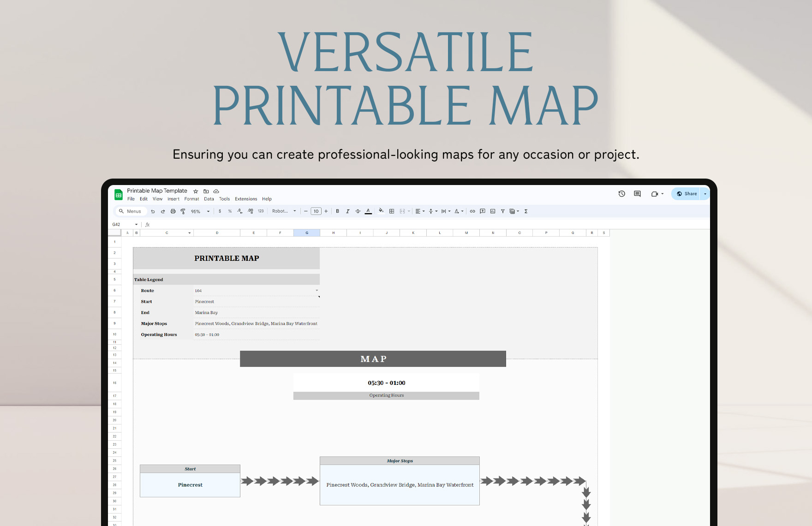812x526 pixels.
Task: Toggle strikethrough formatting
Action: pos(358,211)
